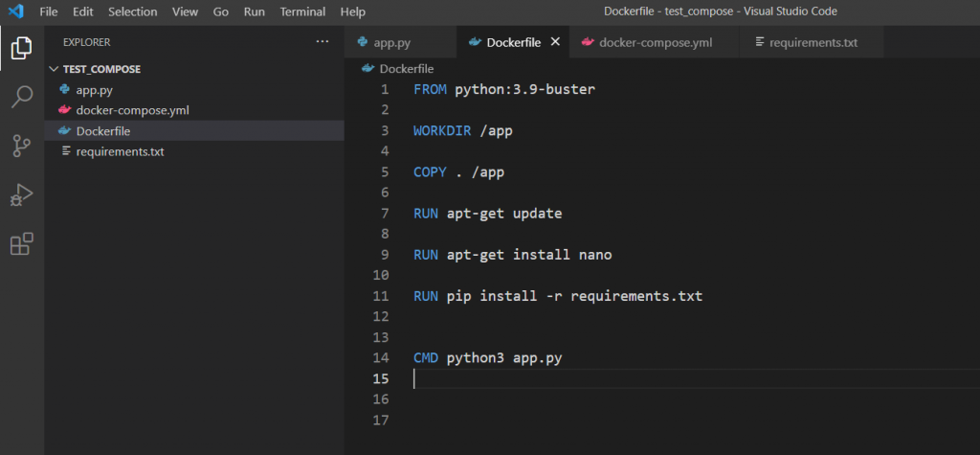Viewport: 980px width, 455px height.
Task: Click line number 15 in the gutter
Action: point(381,378)
